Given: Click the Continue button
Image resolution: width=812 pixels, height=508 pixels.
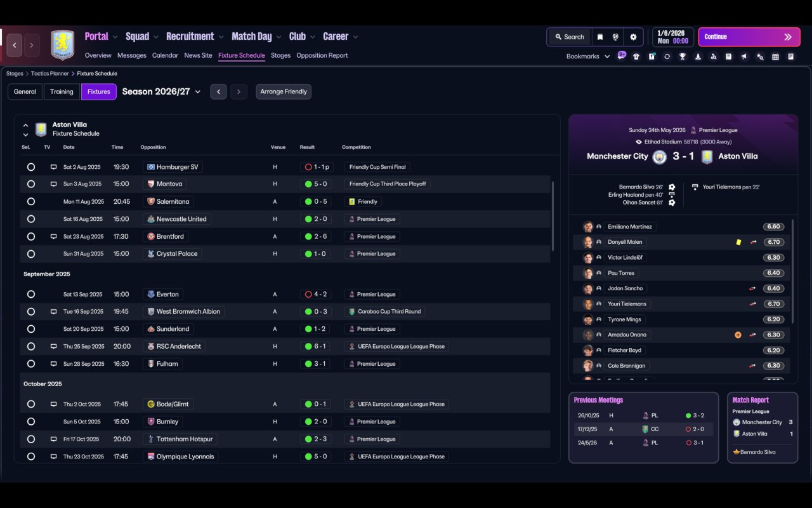Looking at the screenshot, I should (749, 37).
